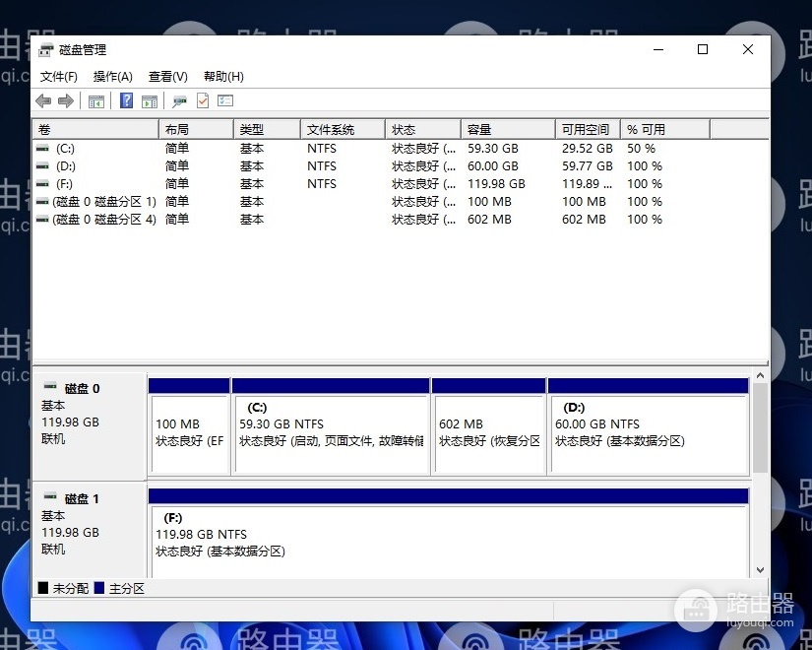
Task: Sort by the 卷 column header
Action: pyautogui.click(x=95, y=130)
